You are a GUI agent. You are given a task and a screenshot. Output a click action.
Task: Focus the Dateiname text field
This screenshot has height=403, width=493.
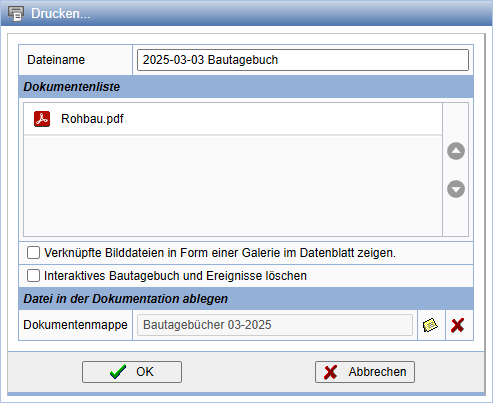click(x=303, y=60)
